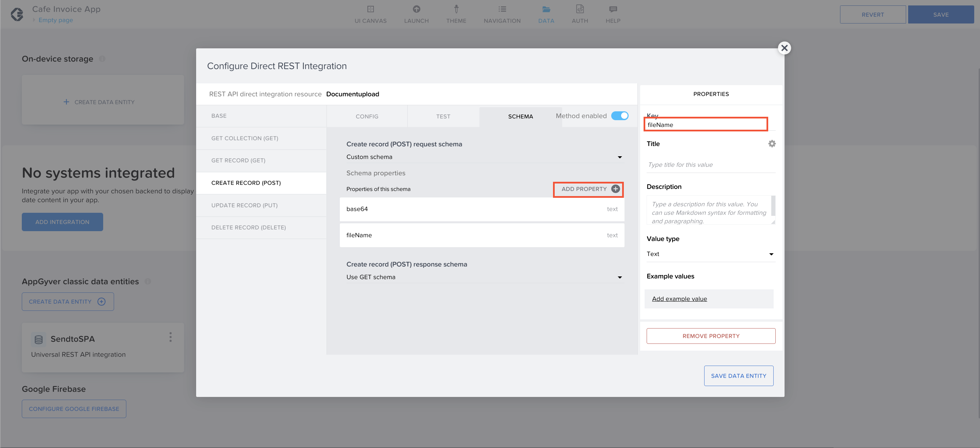Open the Value type Text dropdown
The image size is (980, 448).
coord(710,254)
